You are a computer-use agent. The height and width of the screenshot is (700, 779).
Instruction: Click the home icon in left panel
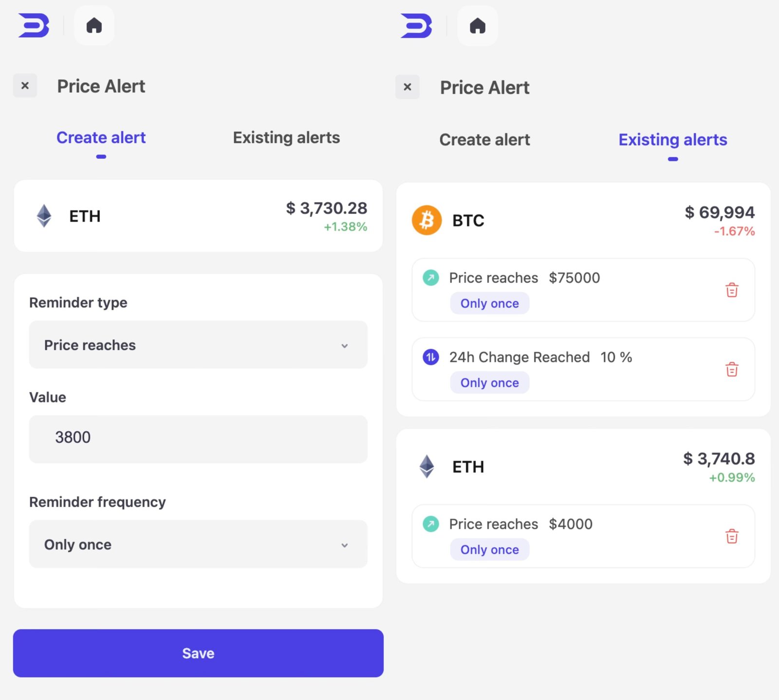94,25
